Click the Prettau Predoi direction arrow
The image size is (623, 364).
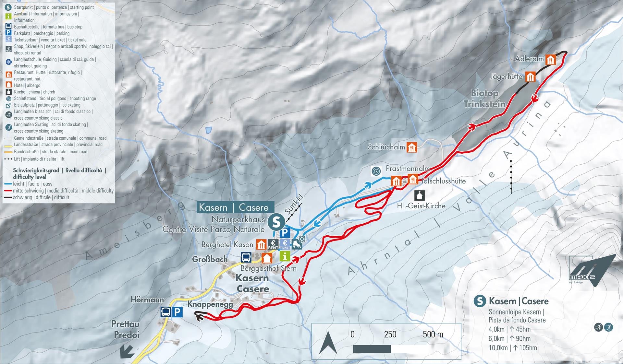pos(127,351)
